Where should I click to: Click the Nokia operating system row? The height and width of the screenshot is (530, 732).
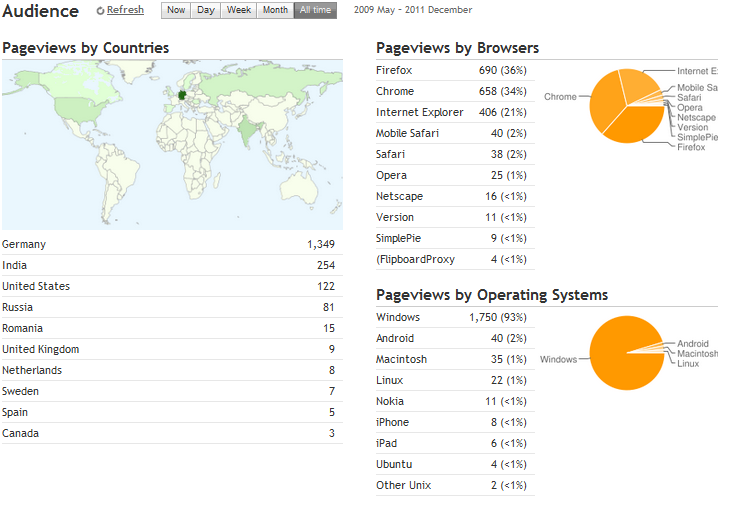[455, 401]
